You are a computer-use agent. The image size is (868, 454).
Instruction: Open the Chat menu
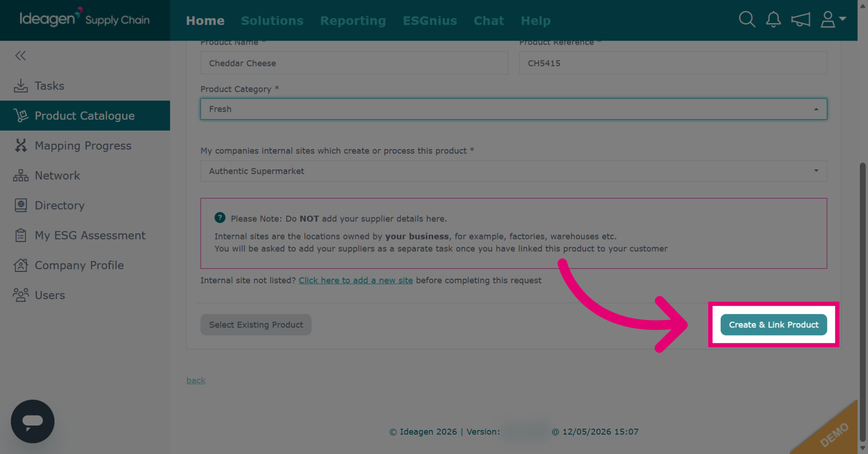point(489,21)
